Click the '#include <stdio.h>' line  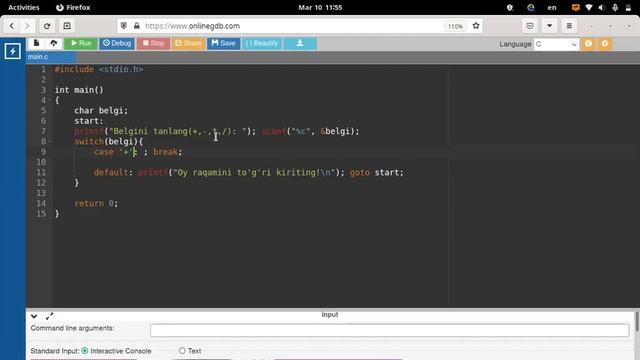(99, 69)
